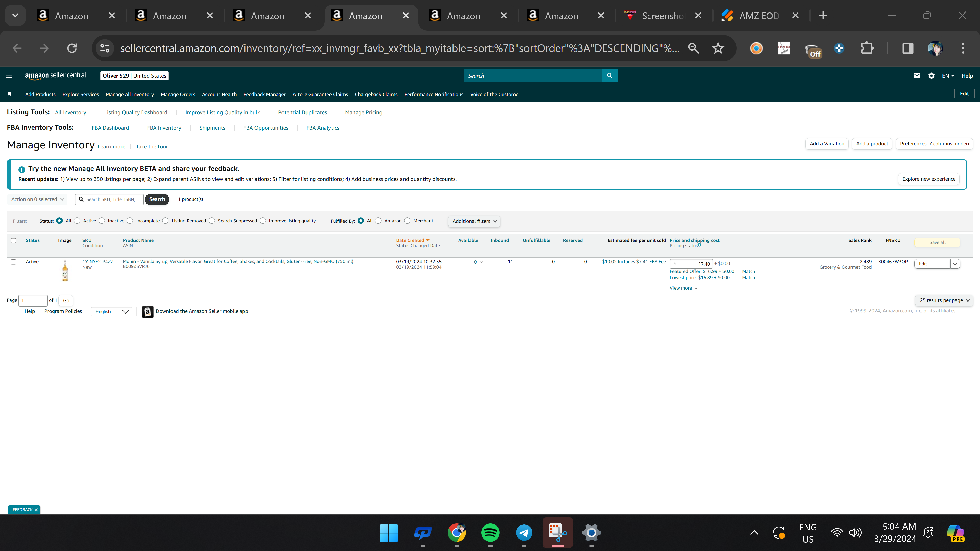This screenshot has width=980, height=551.
Task: Expand the Additional filters dropdown
Action: click(474, 221)
